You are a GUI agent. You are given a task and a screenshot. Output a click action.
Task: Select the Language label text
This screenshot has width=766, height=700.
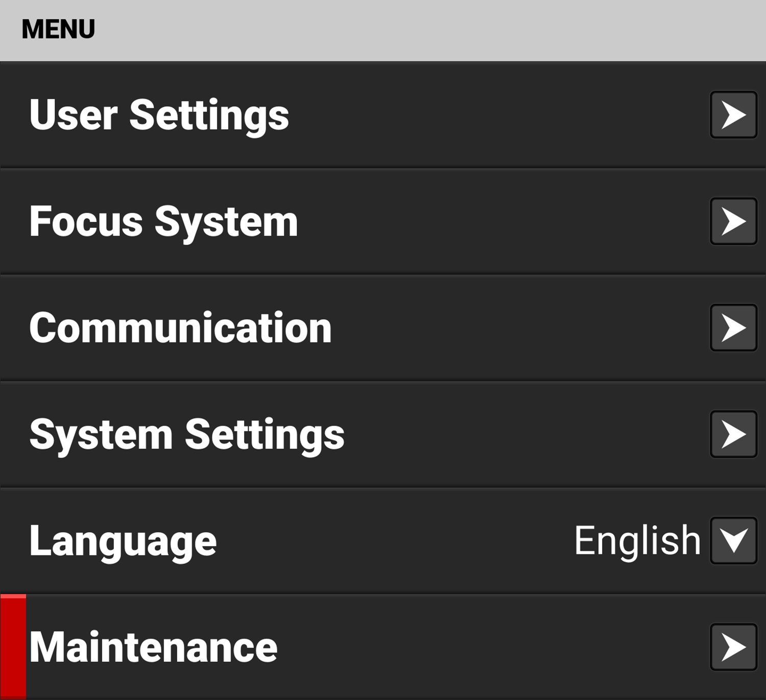click(123, 542)
